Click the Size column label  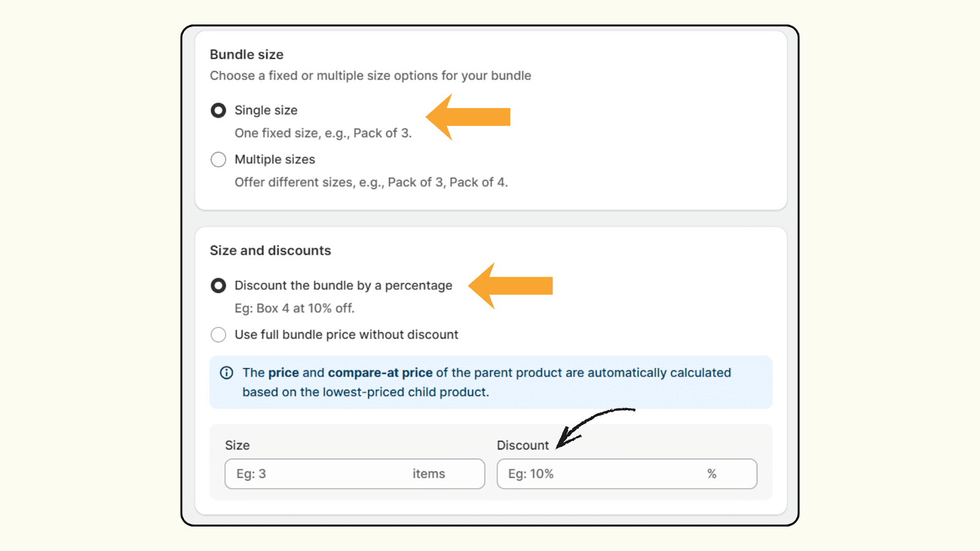click(x=237, y=445)
